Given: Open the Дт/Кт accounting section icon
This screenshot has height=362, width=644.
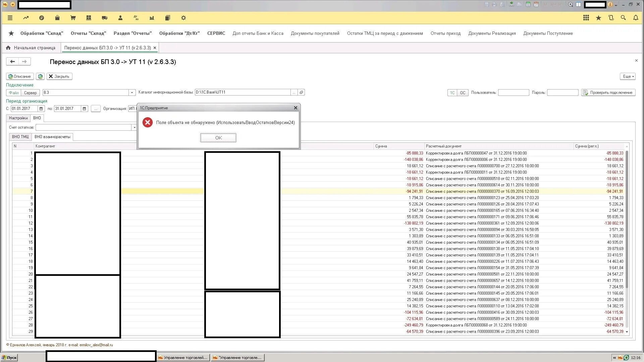Looking at the screenshot, I should click(x=136, y=18).
